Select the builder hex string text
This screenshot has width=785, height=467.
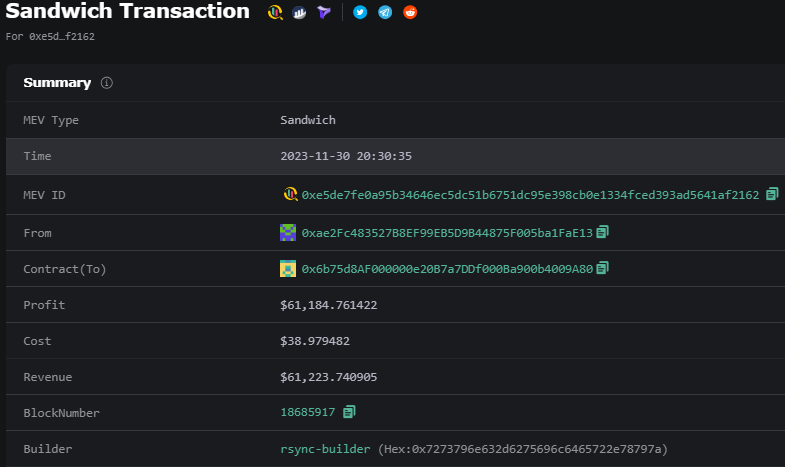click(x=523, y=449)
